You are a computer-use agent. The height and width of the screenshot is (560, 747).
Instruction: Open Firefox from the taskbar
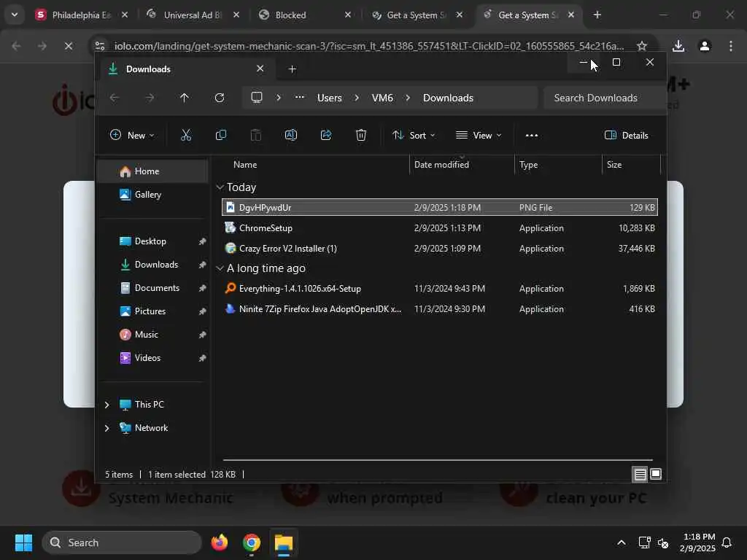click(x=219, y=542)
